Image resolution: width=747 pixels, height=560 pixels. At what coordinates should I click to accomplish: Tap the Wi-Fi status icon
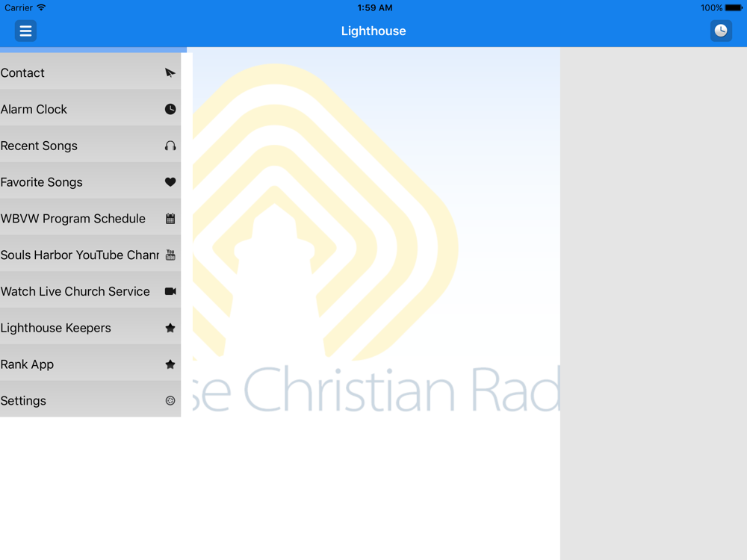click(41, 7)
